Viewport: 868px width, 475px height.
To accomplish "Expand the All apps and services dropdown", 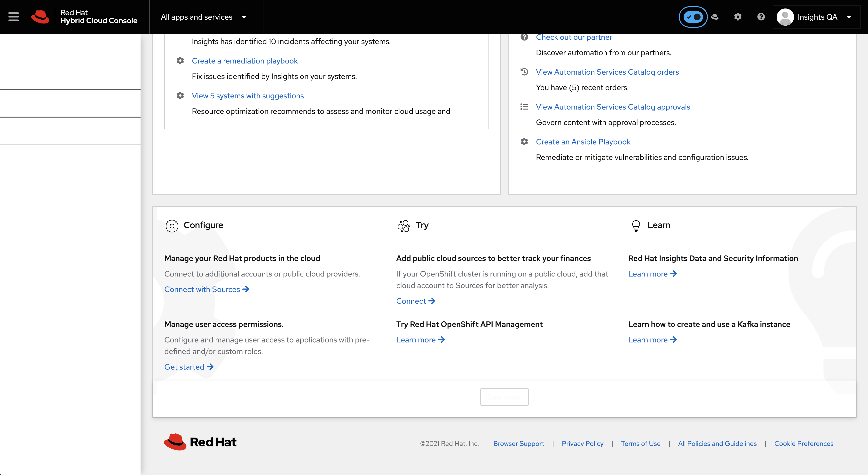I will pos(204,17).
